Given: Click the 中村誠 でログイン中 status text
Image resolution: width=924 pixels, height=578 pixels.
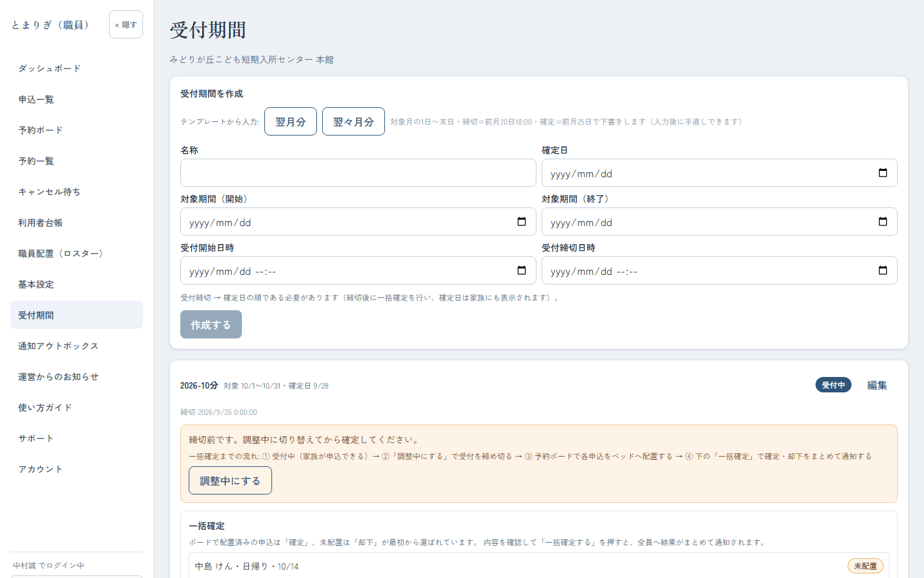Looking at the screenshot, I should click(x=49, y=566).
